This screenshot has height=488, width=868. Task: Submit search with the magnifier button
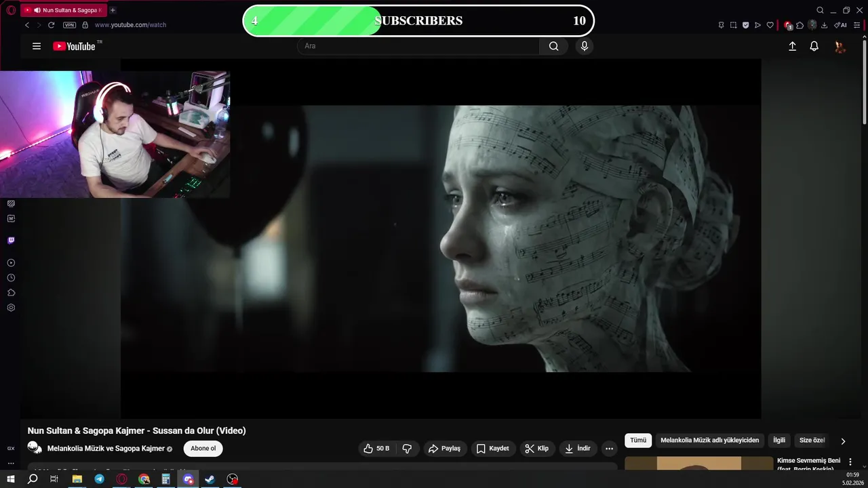coord(554,46)
